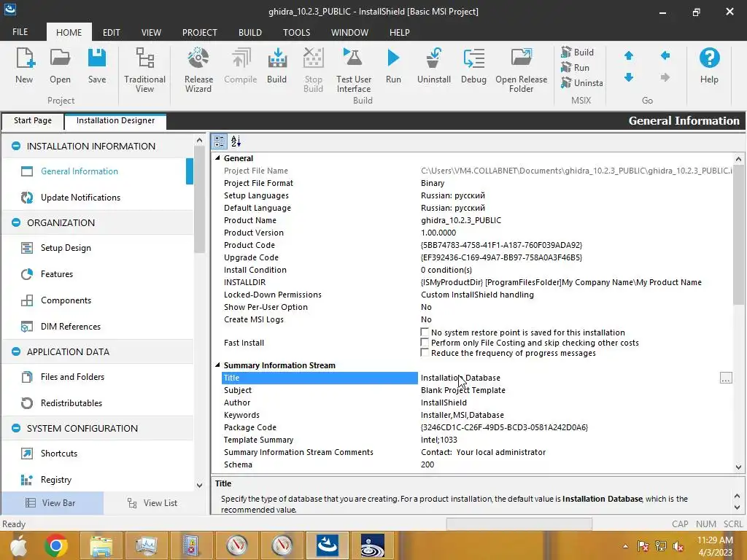Enable No system restore point checkbox

425,332
